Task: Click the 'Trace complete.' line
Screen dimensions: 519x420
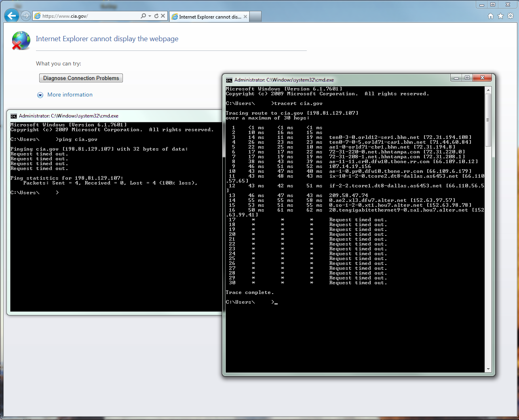Action: pyautogui.click(x=250, y=292)
